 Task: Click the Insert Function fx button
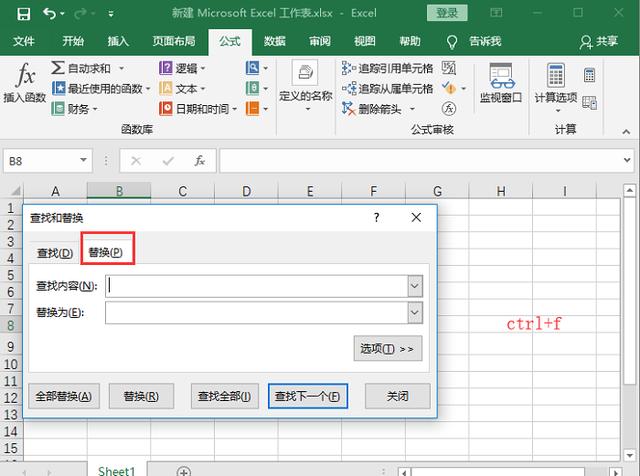[x=25, y=82]
